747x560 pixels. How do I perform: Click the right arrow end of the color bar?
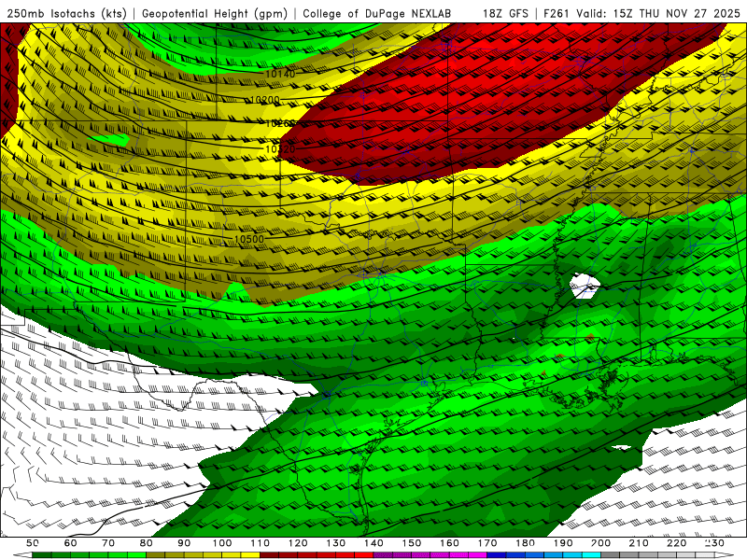[725, 555]
